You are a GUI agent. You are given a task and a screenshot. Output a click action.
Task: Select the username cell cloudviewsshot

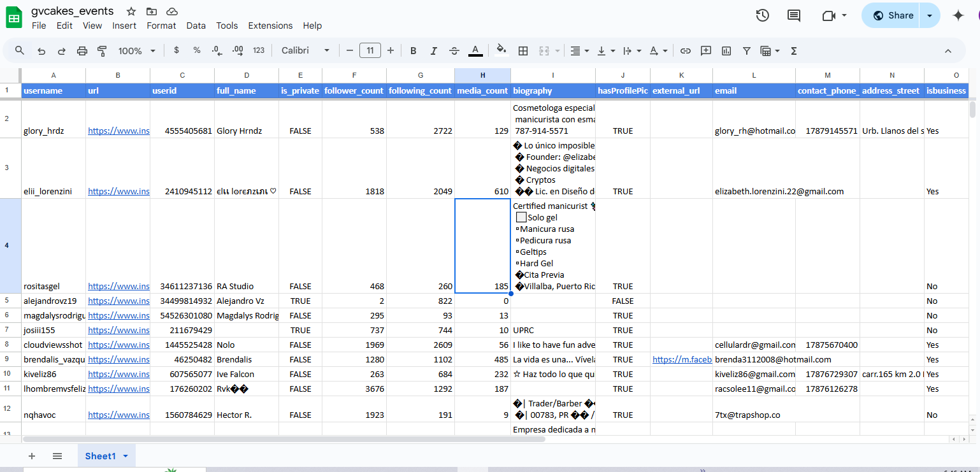54,345
